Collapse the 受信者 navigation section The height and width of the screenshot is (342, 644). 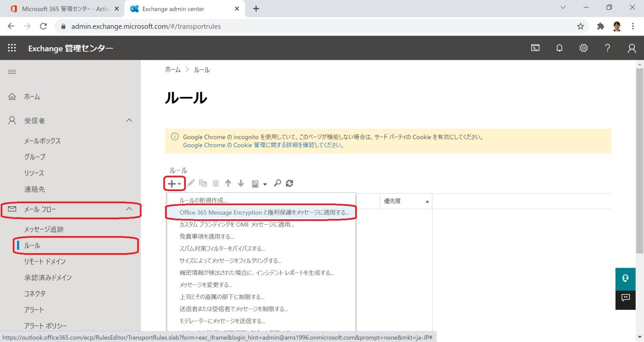(129, 120)
